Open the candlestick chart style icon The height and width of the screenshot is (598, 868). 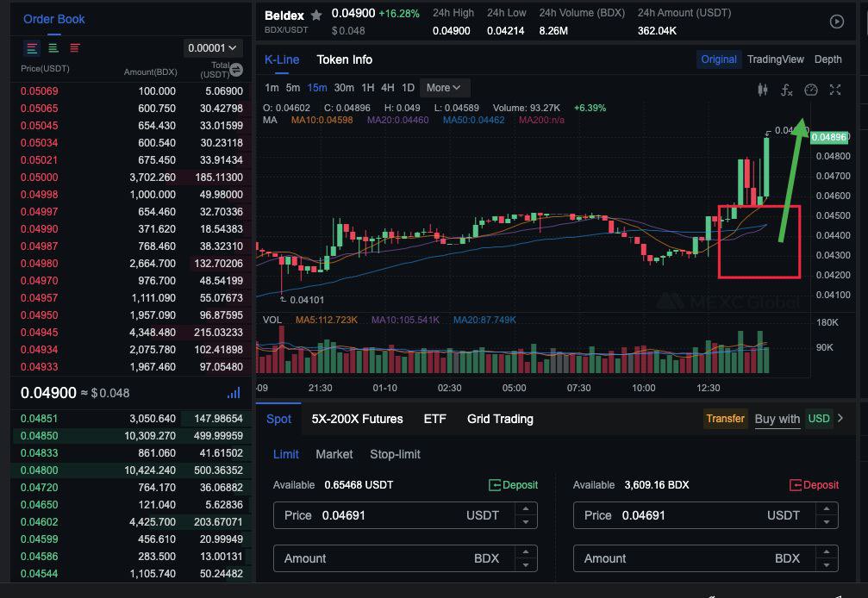click(762, 90)
